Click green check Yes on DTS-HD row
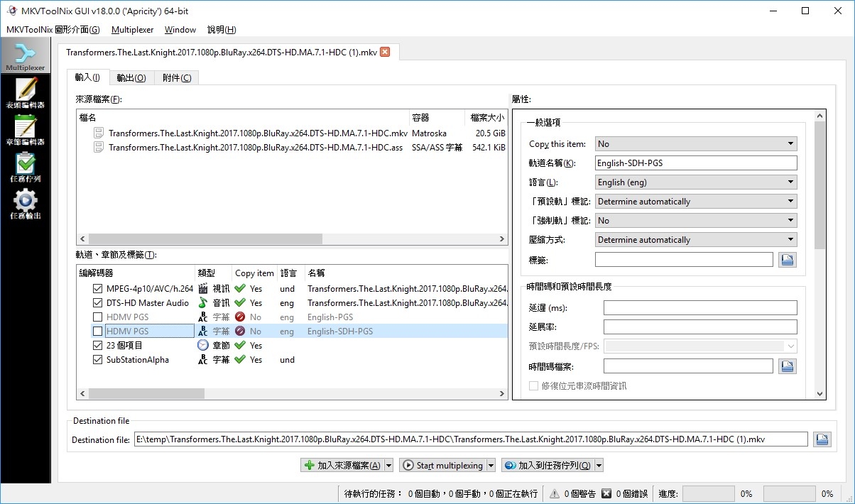 (x=240, y=303)
